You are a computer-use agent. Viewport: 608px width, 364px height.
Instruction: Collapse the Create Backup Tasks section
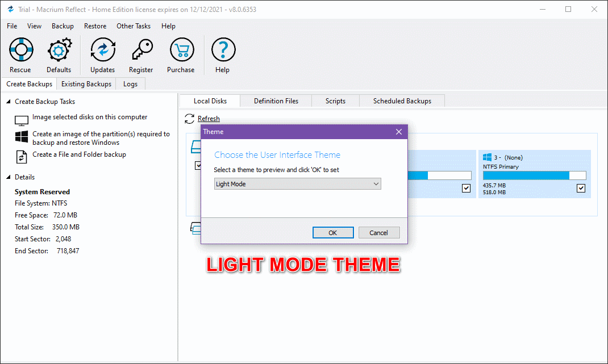8,102
